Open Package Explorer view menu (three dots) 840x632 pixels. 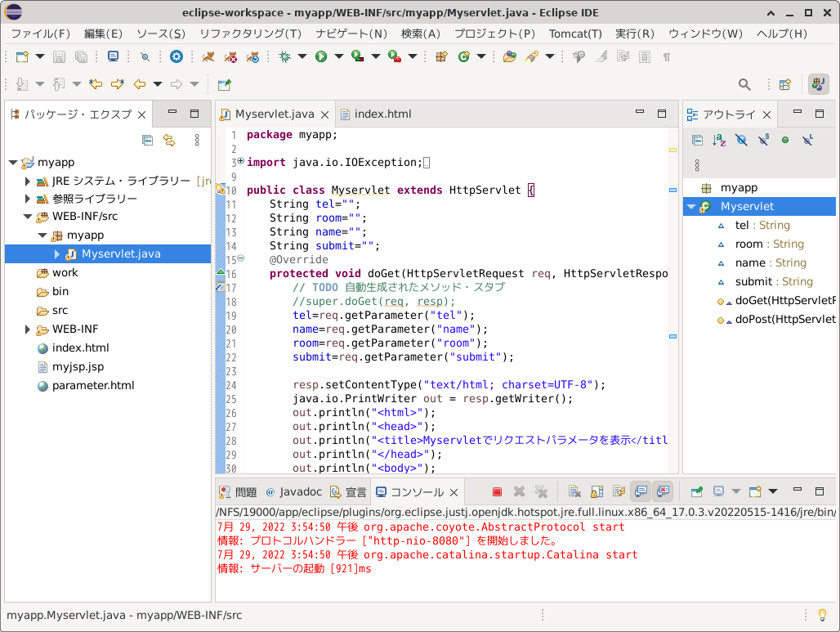tap(197, 141)
